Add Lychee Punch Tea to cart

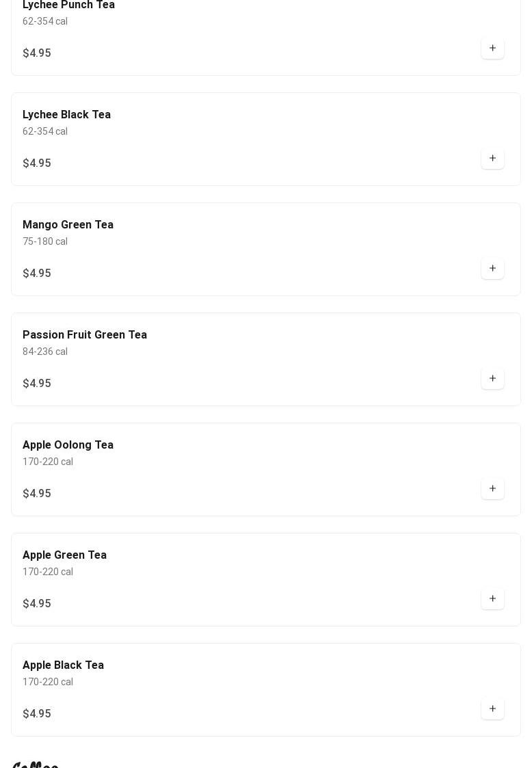[492, 49]
